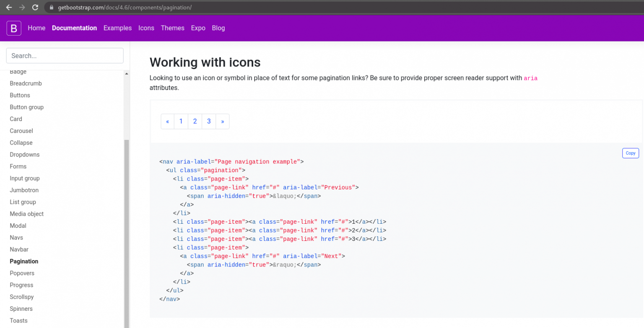The width and height of the screenshot is (644, 328).
Task: Open the Dropdowns sidebar link
Action: point(25,155)
